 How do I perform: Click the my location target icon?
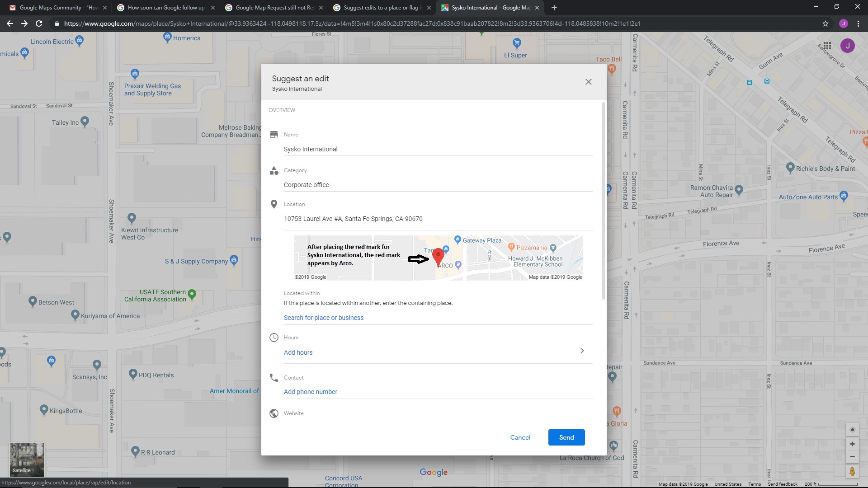[852, 430]
